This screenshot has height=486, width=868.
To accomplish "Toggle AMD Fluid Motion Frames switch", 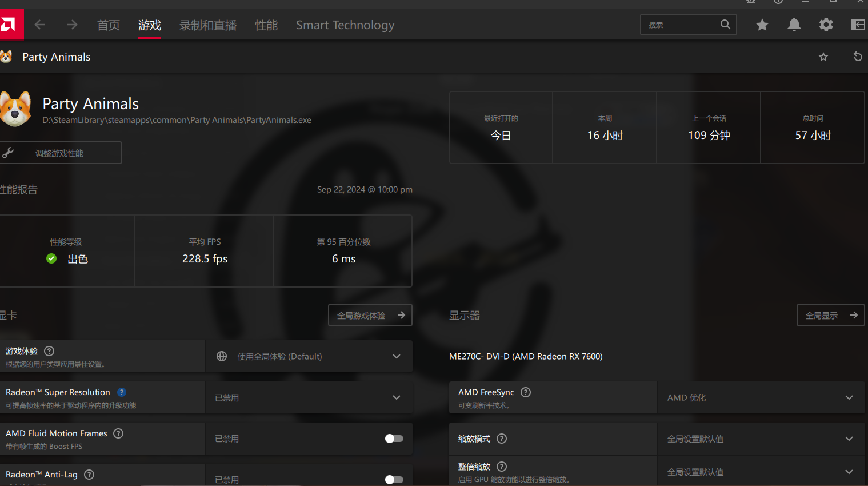I will tap(394, 439).
